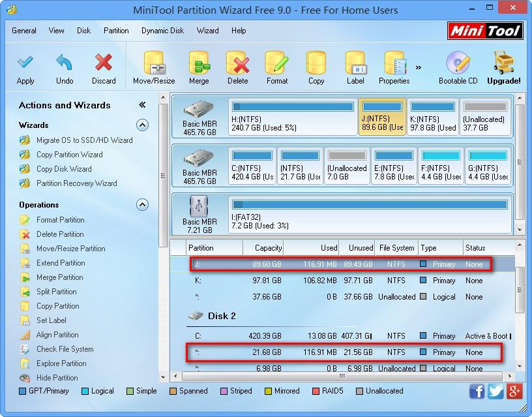Select the G:(NTFS) 4.4 GB partition block
This screenshot has height=417, width=532.
488,166
